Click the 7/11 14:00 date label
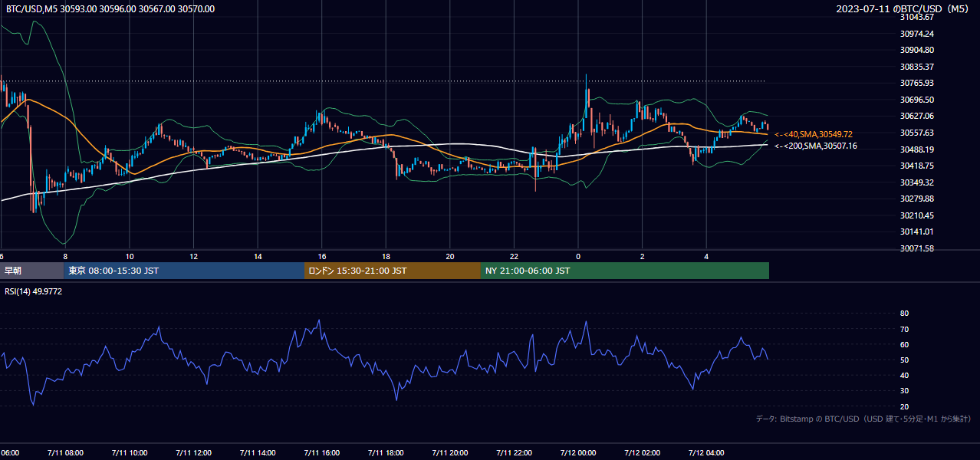Viewport: 980px width, 460px height. coord(258,453)
